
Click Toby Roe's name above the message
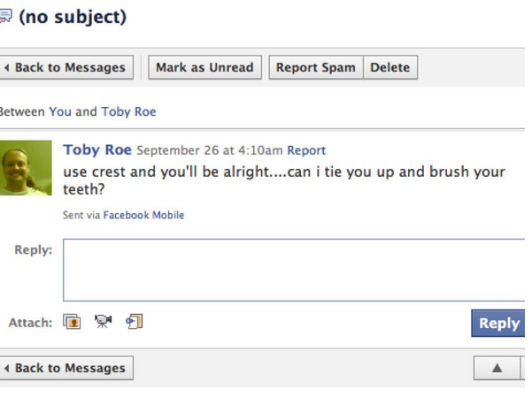pos(97,149)
